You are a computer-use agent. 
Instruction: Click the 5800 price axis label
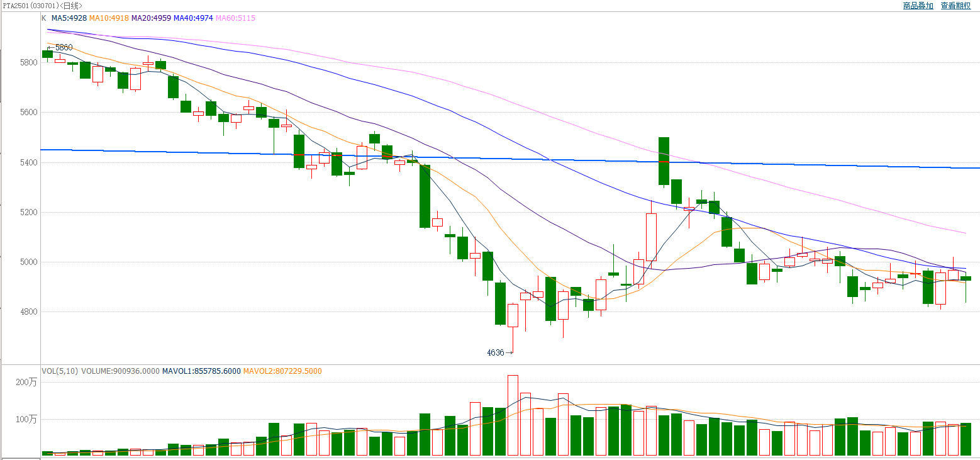click(29, 62)
